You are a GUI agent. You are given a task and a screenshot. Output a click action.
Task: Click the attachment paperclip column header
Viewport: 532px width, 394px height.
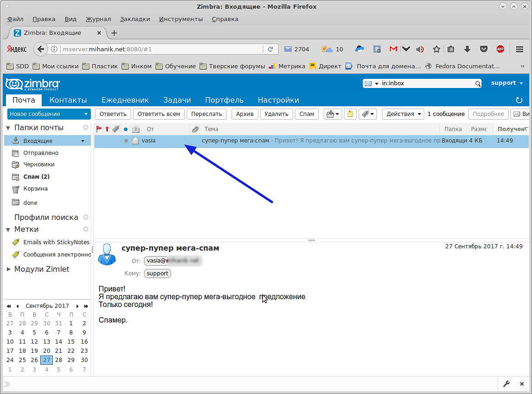tap(195, 129)
